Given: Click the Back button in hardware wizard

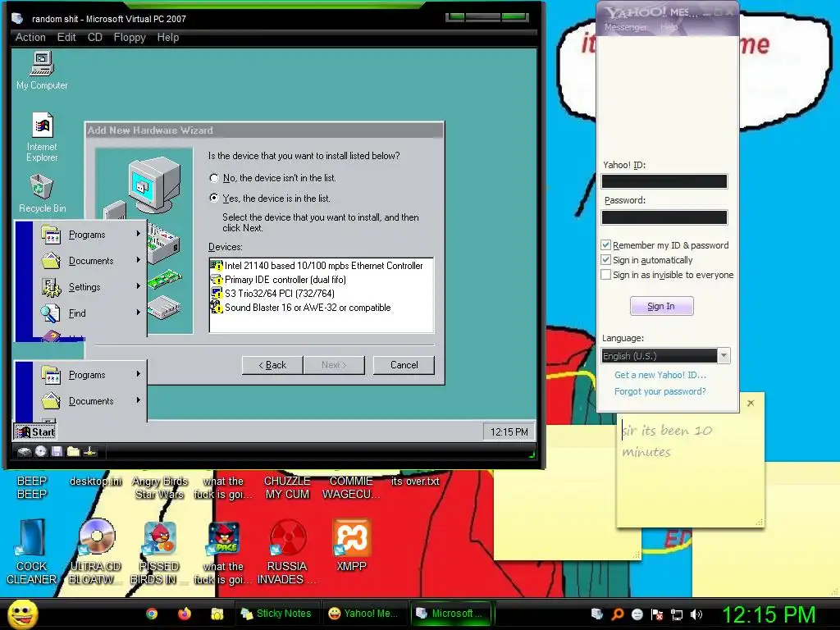Looking at the screenshot, I should coord(272,365).
